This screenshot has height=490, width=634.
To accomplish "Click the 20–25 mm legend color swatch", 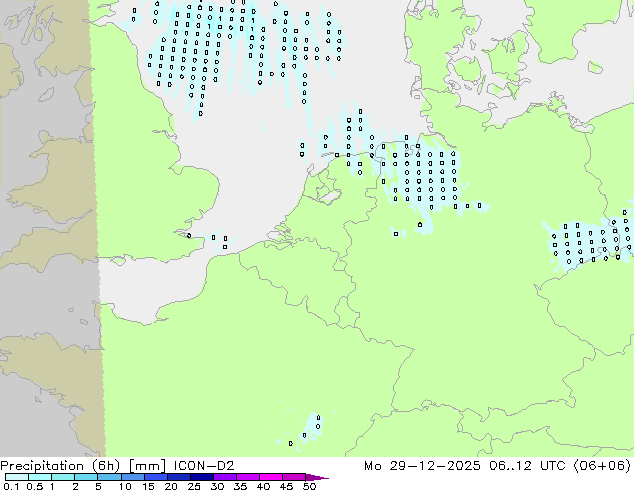I will click(178, 477).
